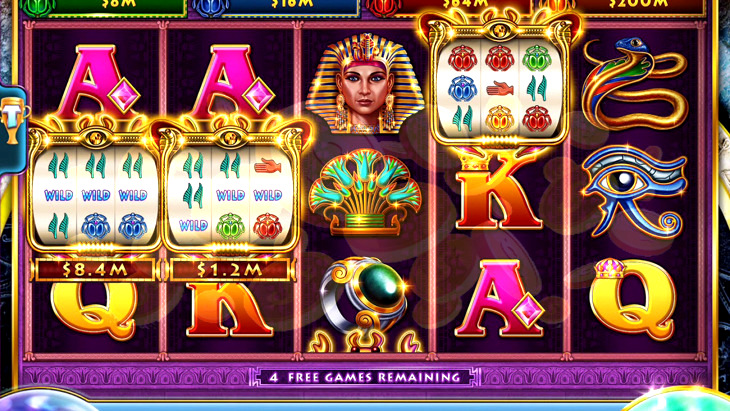This screenshot has width=730, height=411.
Task: Tap the $1.2M prize label
Action: click(230, 270)
